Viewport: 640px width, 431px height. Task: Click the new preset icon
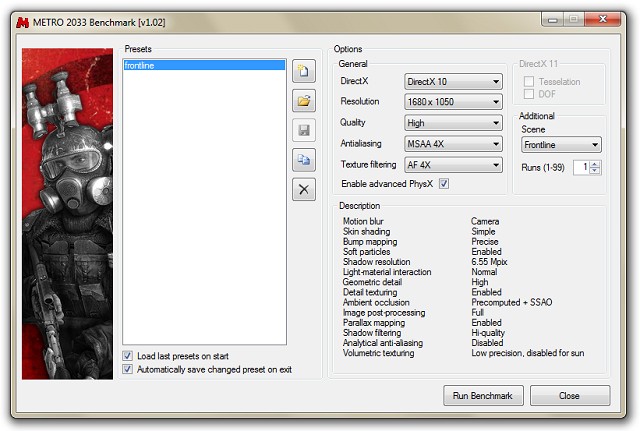pyautogui.click(x=304, y=71)
